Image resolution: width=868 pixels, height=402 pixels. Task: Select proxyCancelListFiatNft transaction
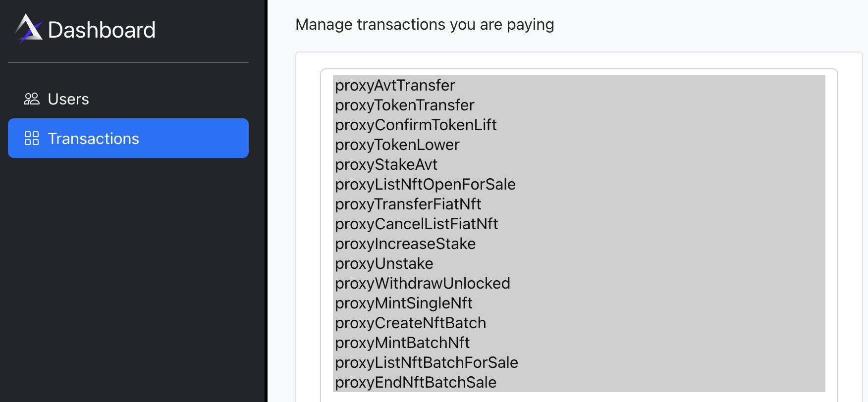(x=417, y=224)
